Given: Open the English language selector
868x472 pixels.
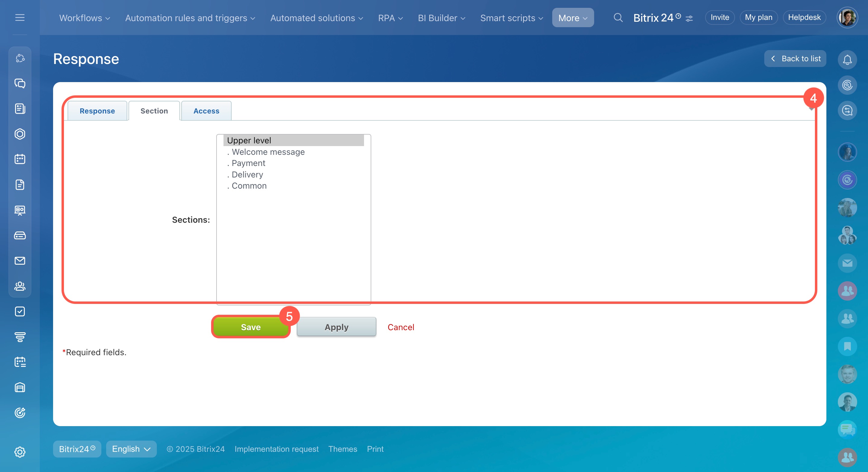Looking at the screenshot, I should click(131, 449).
